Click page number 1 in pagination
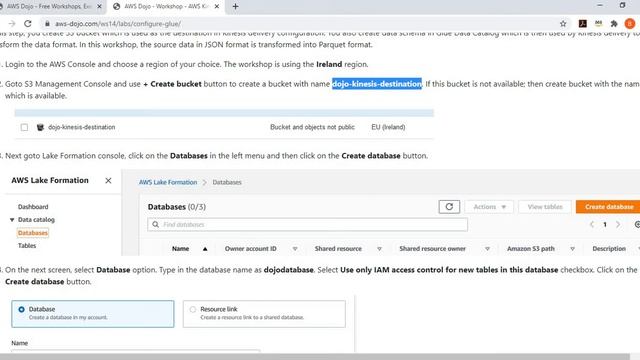The height and width of the screenshot is (360, 640). coord(605,224)
